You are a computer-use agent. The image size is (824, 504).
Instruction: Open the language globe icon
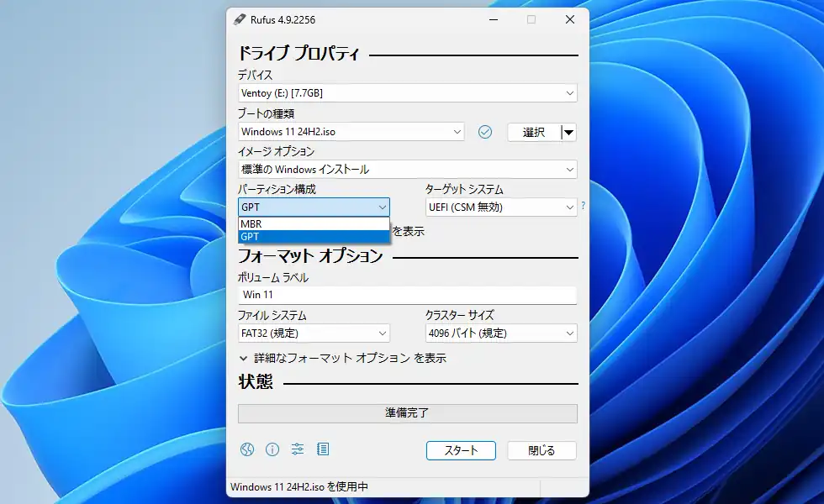247,449
